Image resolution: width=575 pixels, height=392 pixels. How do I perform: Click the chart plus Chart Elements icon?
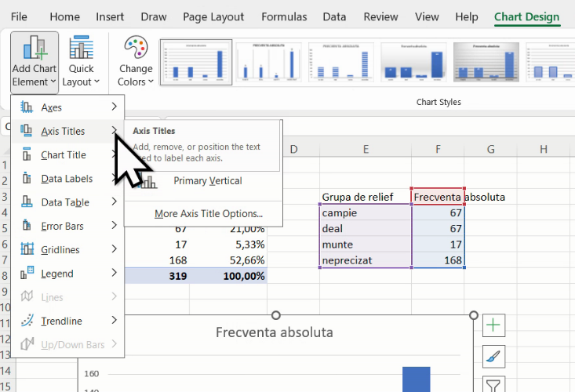click(493, 325)
